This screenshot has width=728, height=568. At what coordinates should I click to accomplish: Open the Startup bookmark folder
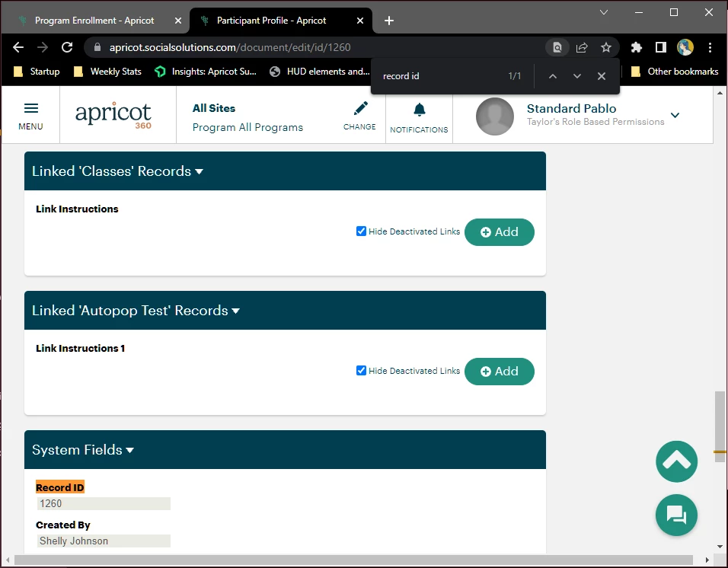click(37, 72)
